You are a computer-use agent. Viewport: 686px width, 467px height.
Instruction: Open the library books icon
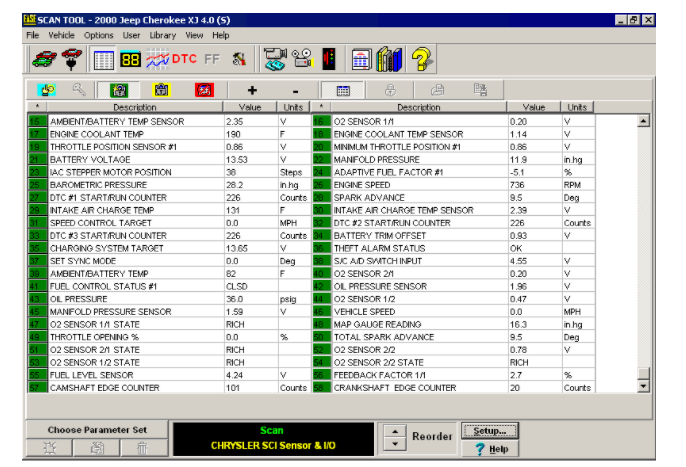click(x=389, y=59)
